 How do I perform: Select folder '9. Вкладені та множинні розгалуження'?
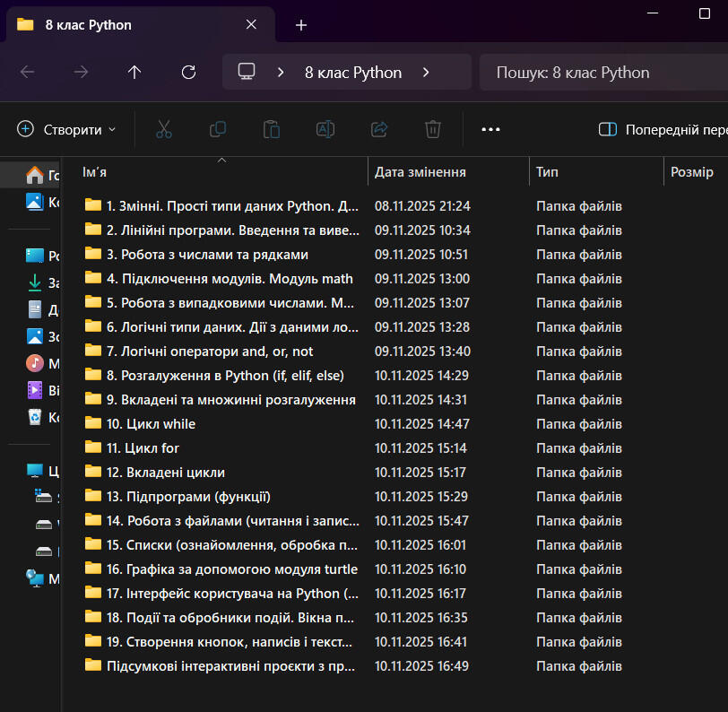pyautogui.click(x=221, y=399)
